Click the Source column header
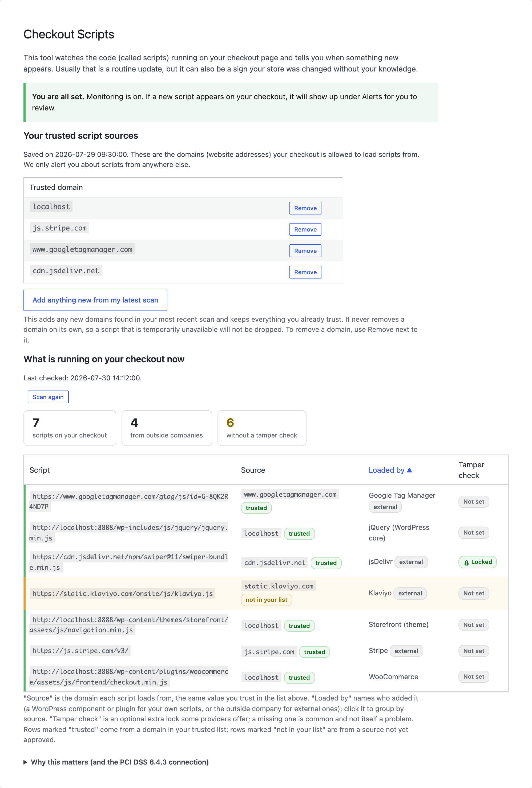This screenshot has width=532, height=788. (x=253, y=470)
